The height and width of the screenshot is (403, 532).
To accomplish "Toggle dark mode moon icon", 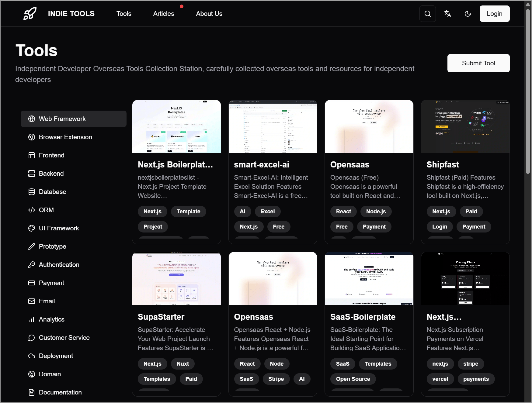I will [x=468, y=14].
